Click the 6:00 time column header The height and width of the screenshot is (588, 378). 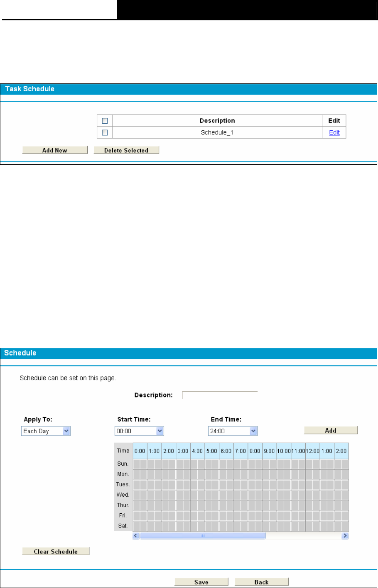pos(226,451)
